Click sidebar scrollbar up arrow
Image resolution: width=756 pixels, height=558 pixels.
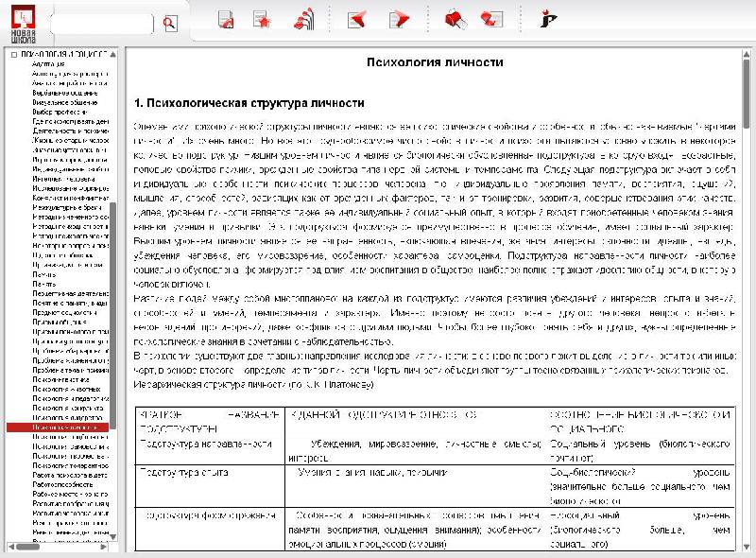[113, 55]
